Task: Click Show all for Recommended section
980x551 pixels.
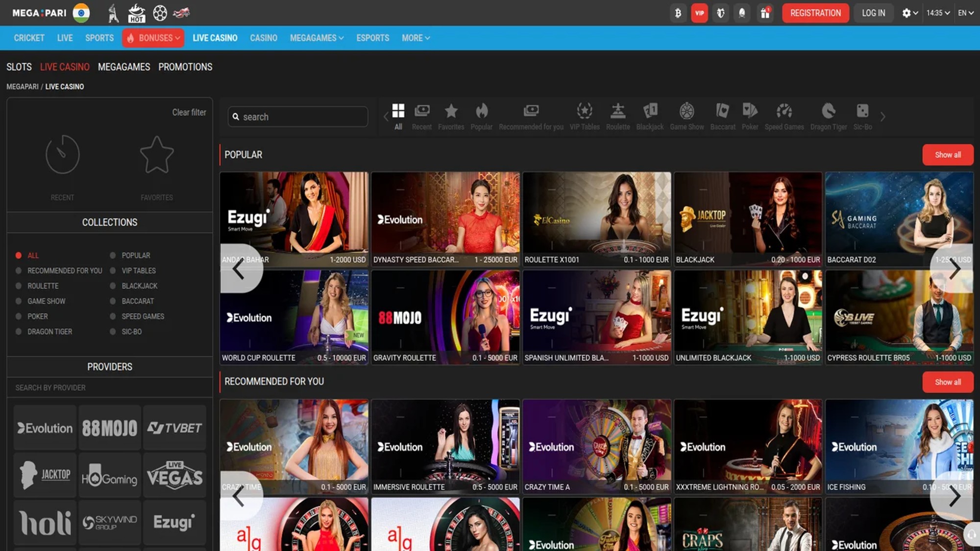Action: [948, 382]
